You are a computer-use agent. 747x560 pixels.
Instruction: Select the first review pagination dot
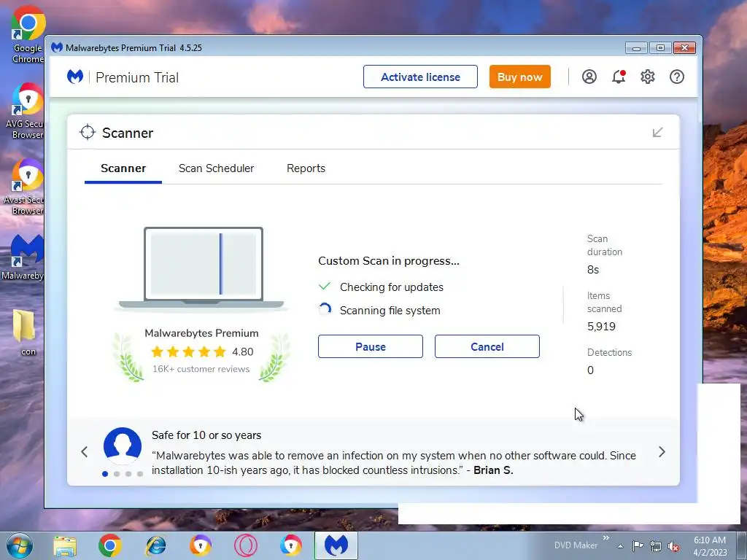tap(105, 474)
